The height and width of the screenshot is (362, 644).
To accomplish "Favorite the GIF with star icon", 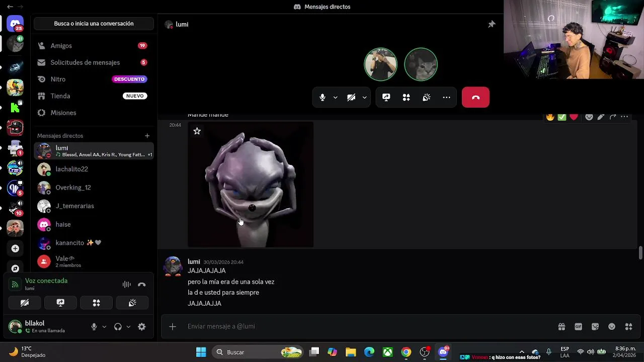I will point(197,131).
